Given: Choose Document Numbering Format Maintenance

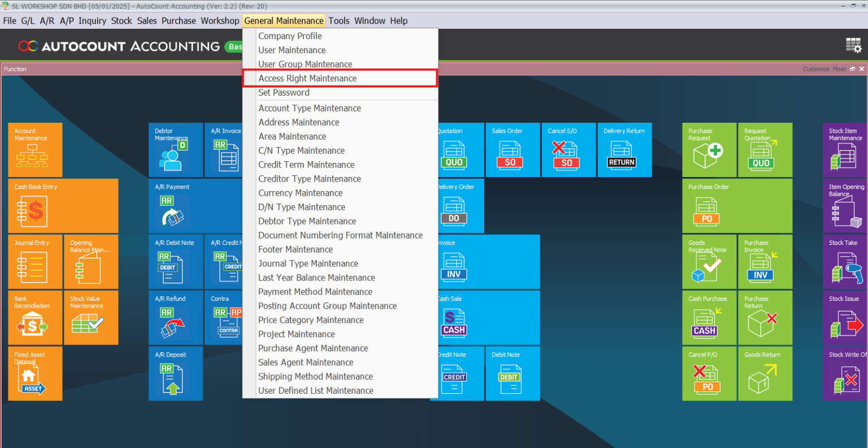Looking at the screenshot, I should pyautogui.click(x=340, y=235).
